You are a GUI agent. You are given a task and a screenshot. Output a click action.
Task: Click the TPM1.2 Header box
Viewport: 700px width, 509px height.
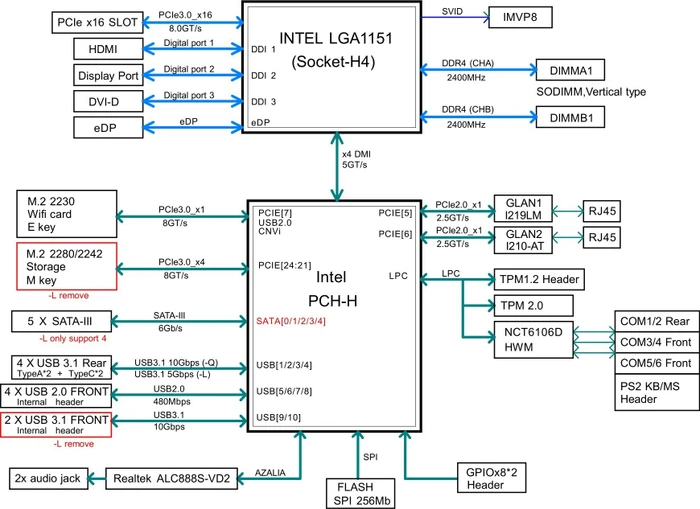[539, 280]
